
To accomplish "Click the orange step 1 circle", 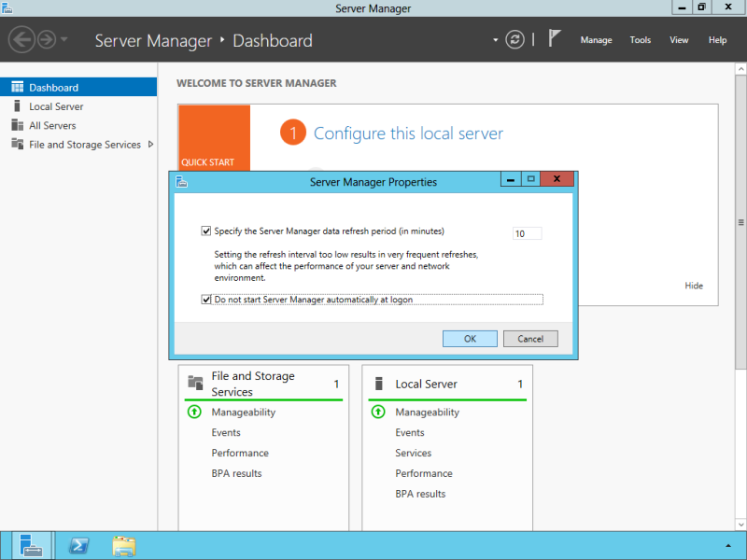I will [x=293, y=133].
